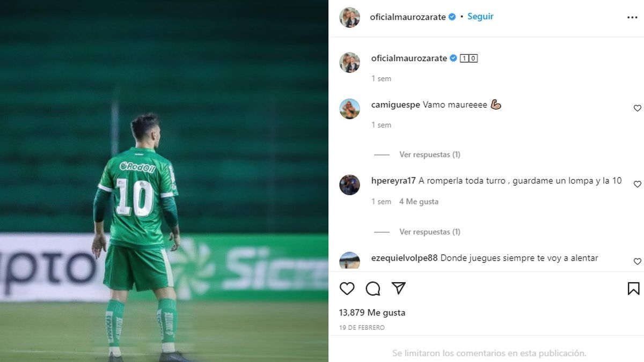Open header profile picture of oficialmaurozarate

349,17
